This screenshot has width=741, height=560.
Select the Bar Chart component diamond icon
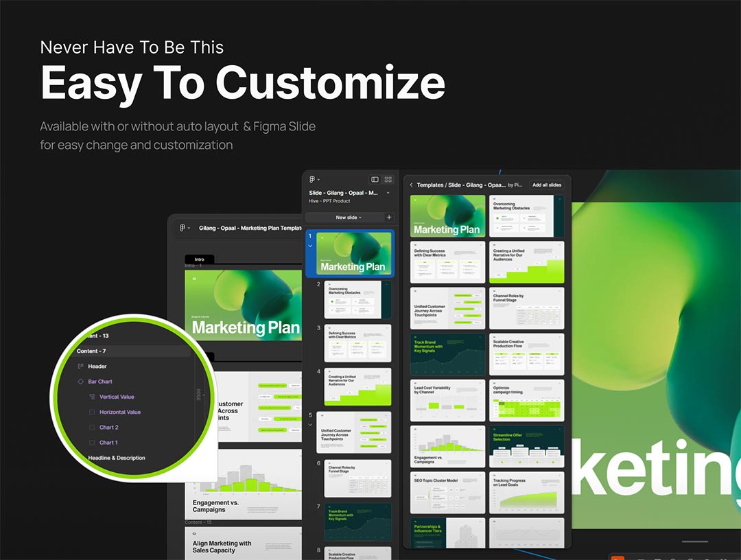coord(80,382)
